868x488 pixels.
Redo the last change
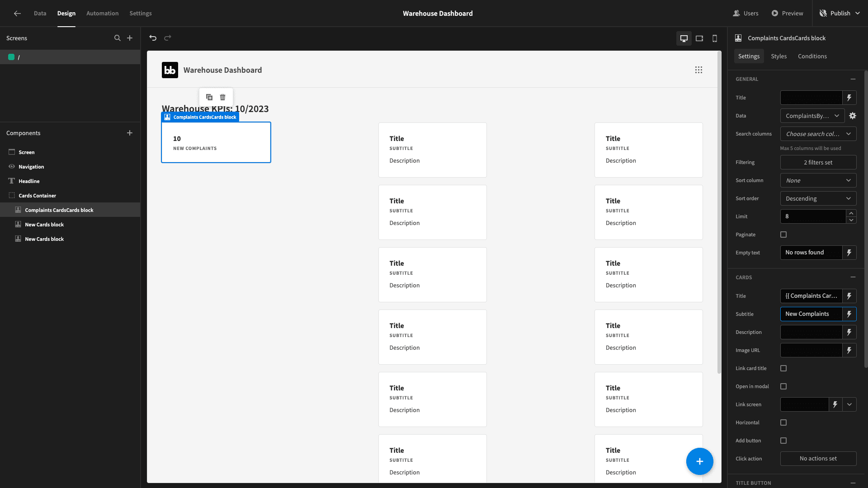click(168, 38)
